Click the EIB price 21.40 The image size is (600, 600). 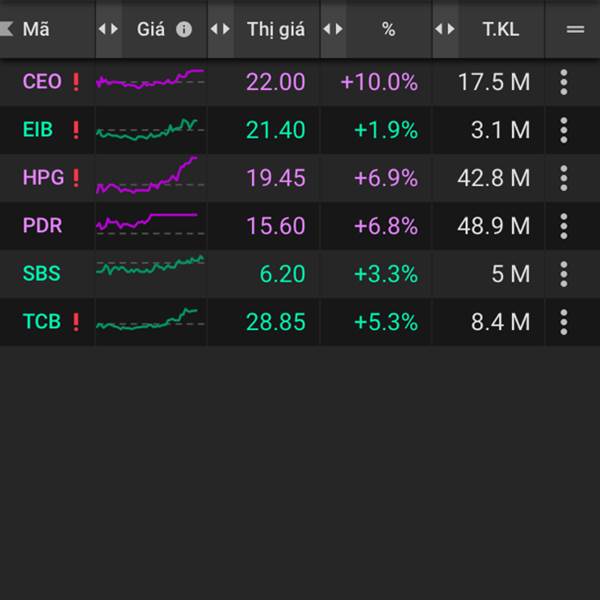tap(276, 130)
